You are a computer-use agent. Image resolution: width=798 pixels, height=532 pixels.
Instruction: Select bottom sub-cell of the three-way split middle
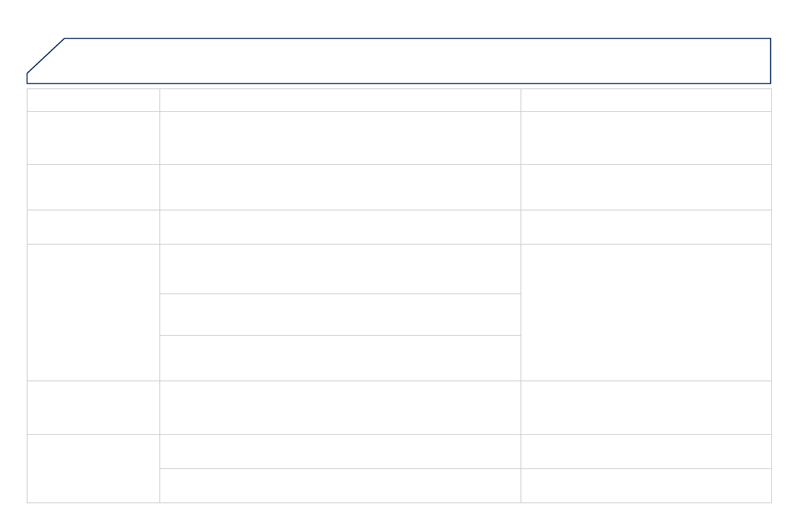pyautogui.click(x=340, y=358)
